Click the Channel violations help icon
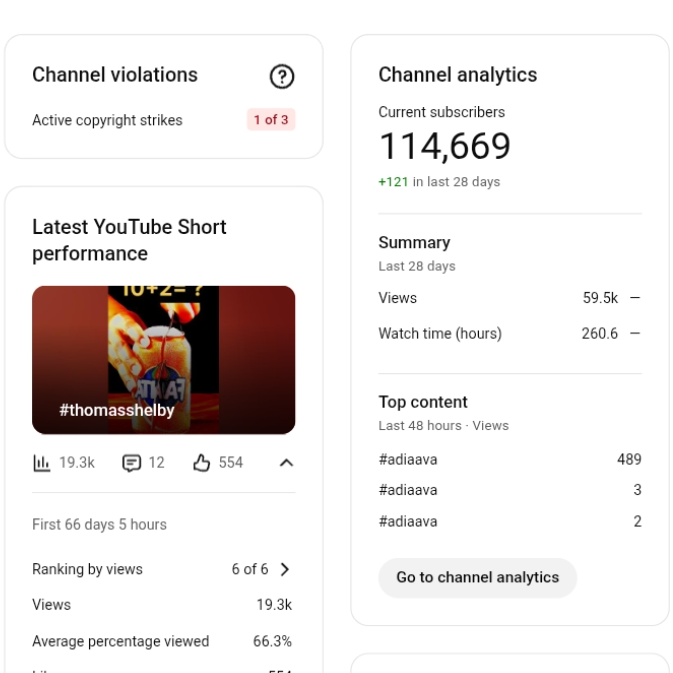Image resolution: width=673 pixels, height=673 pixels. [281, 76]
